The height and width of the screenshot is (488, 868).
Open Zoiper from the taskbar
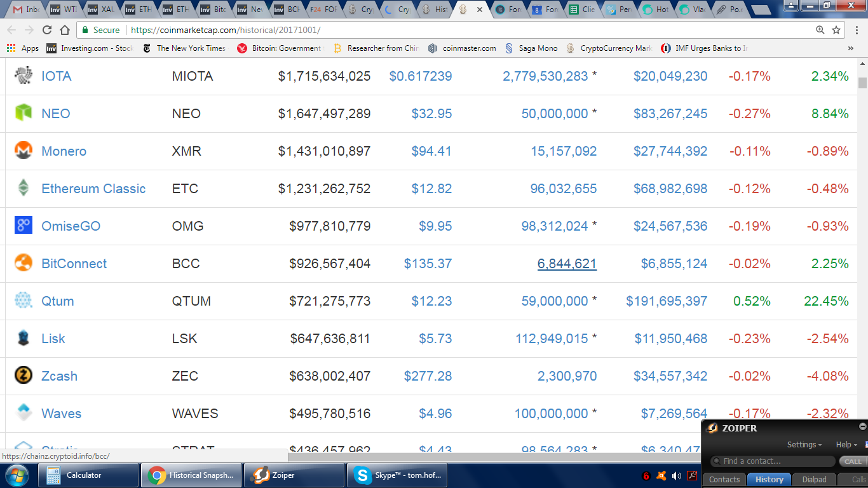[294, 475]
